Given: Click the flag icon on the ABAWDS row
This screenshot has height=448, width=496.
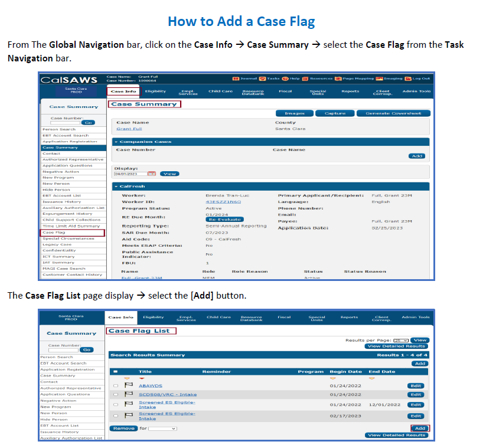Looking at the screenshot, I should 129,385.
